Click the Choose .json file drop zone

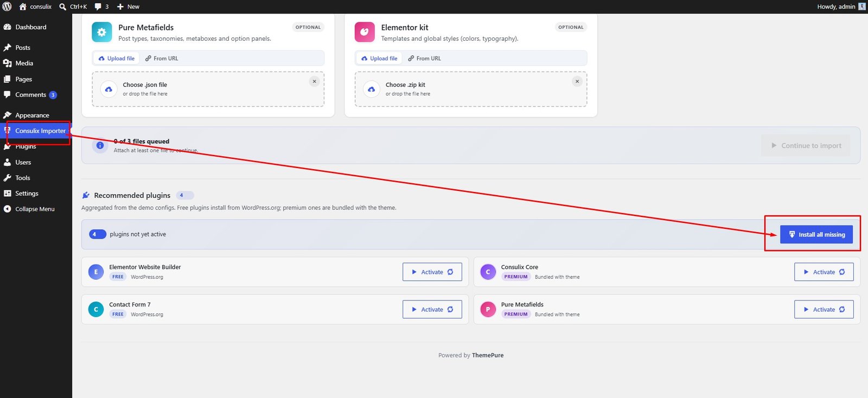pos(208,89)
